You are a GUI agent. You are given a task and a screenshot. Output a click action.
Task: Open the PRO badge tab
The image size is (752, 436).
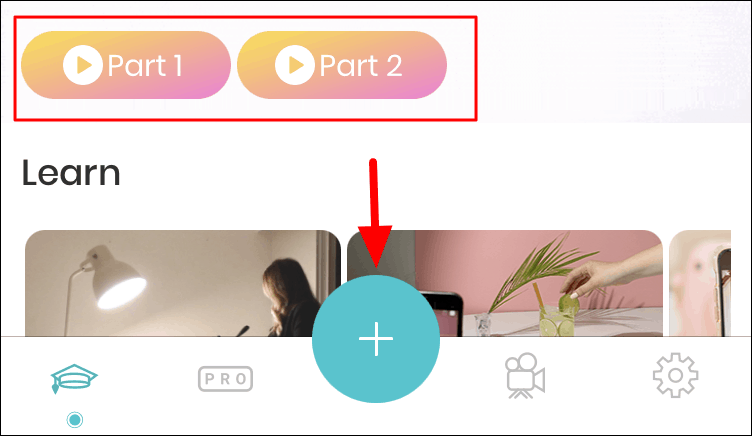pyautogui.click(x=225, y=379)
